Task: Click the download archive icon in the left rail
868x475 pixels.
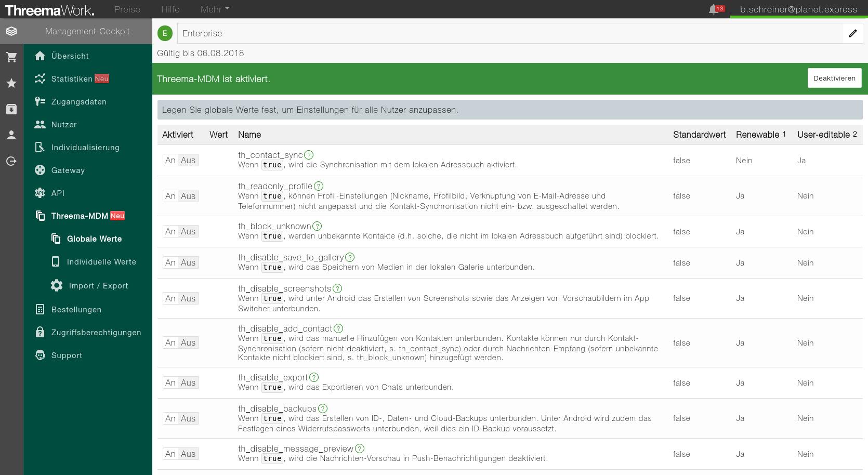Action: pyautogui.click(x=11, y=109)
